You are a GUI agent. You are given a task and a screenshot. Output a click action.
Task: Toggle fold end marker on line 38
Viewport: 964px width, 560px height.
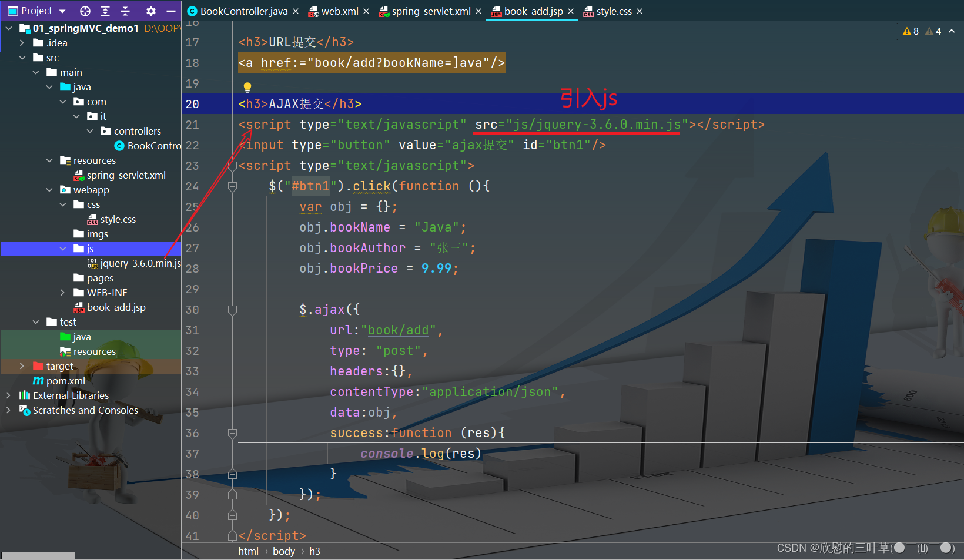pos(232,474)
